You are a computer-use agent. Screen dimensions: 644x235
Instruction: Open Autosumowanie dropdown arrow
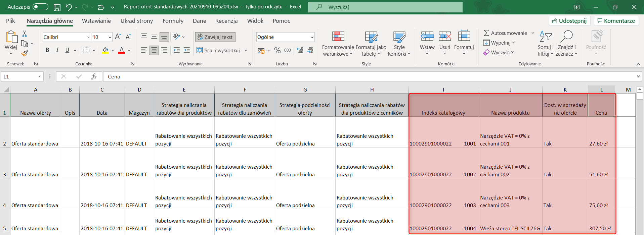(x=533, y=33)
